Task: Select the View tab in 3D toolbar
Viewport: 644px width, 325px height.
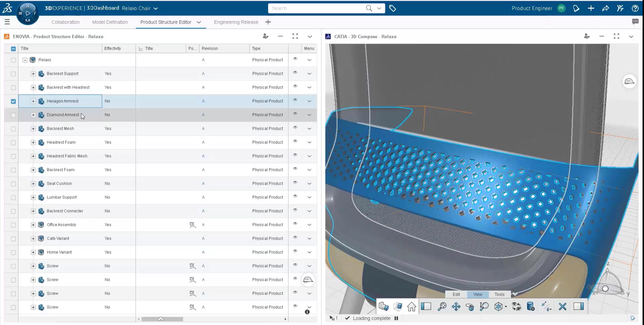Action: (478, 294)
